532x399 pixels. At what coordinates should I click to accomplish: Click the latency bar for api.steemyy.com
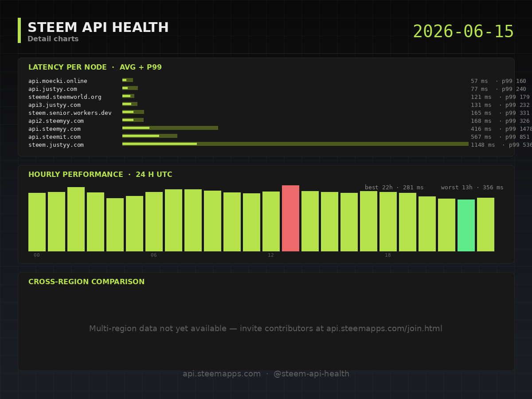(x=170, y=128)
